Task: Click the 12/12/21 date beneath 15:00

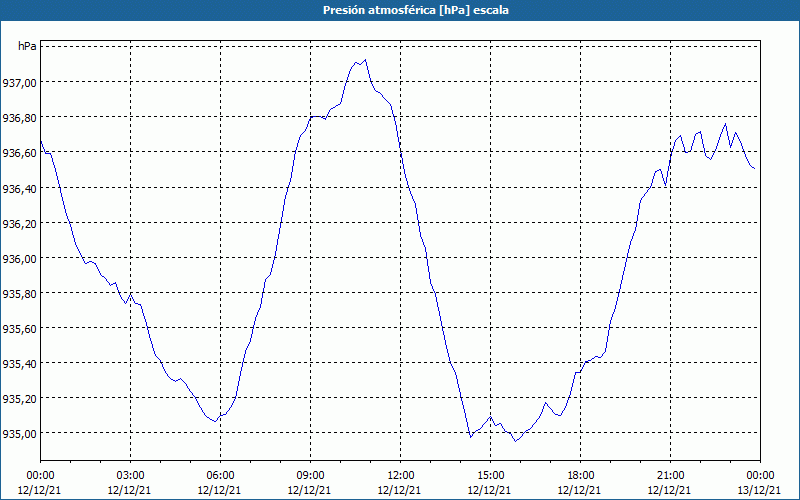Action: pyautogui.click(x=490, y=490)
